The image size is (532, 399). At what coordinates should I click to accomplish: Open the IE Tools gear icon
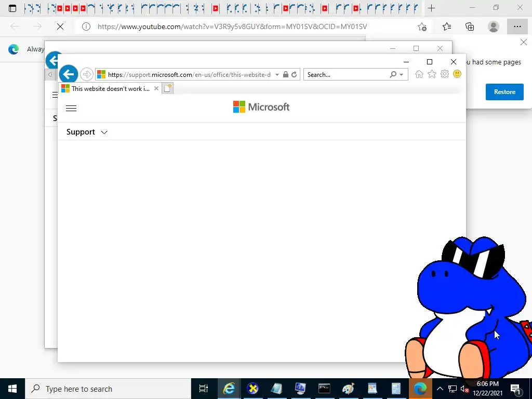point(445,74)
